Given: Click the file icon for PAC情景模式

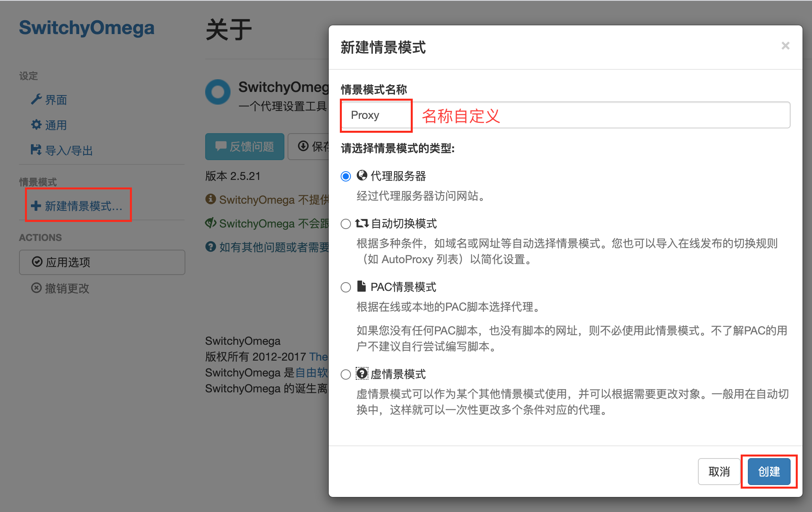Looking at the screenshot, I should click(361, 286).
